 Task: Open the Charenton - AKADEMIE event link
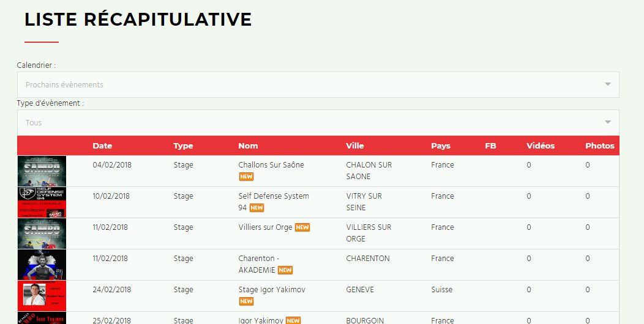point(258,259)
